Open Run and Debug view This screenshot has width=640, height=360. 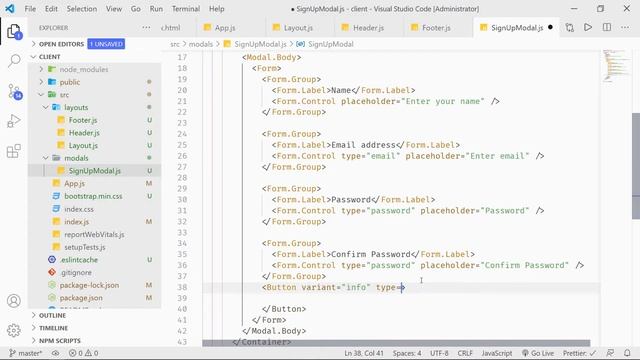click(x=14, y=121)
